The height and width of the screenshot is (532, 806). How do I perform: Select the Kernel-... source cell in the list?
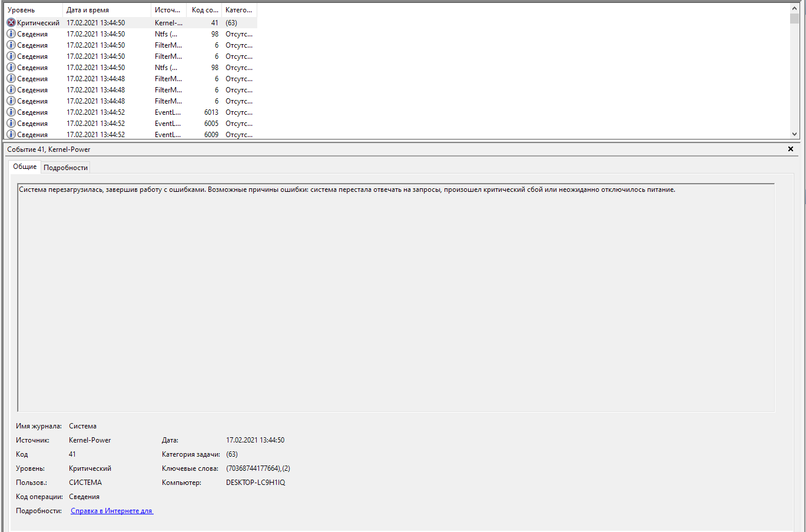click(x=168, y=23)
